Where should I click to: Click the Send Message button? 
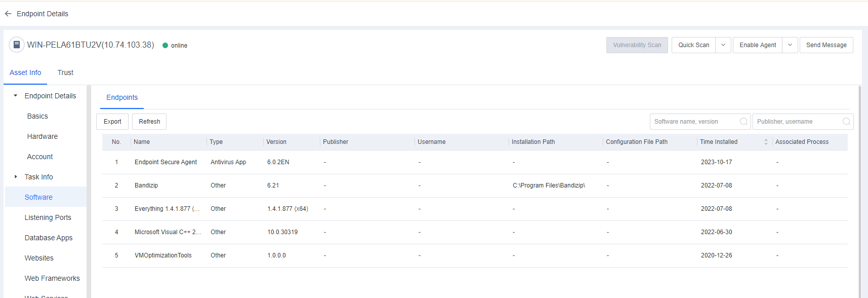826,45
